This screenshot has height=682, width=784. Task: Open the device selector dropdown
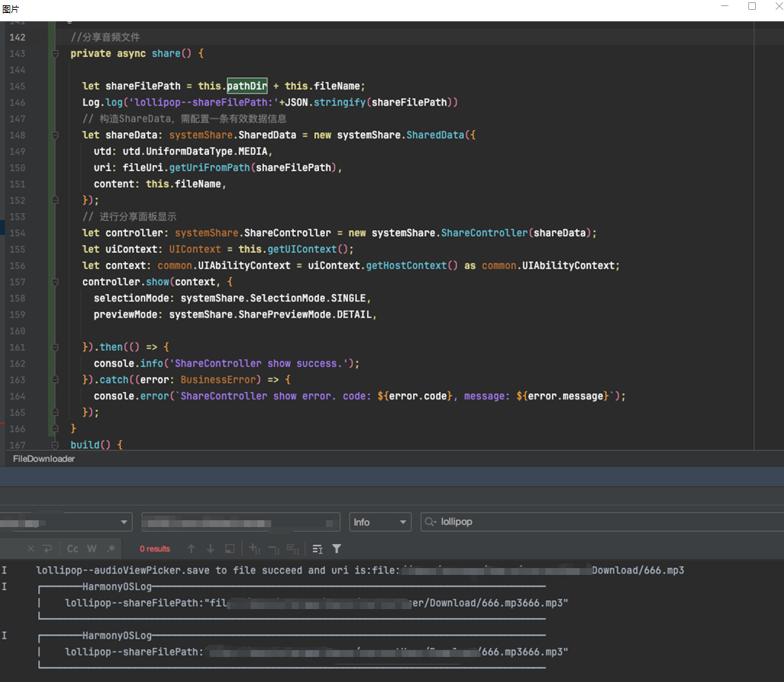(x=66, y=522)
